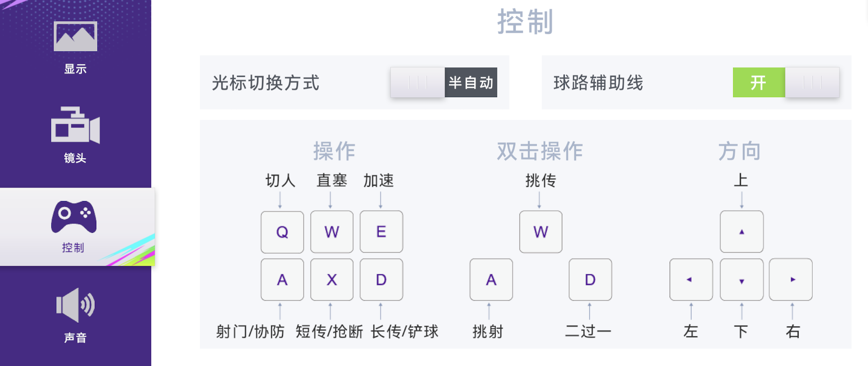Toggle 球路辅助线 switch set to 开
Viewport: 868px width, 366px height.
786,82
